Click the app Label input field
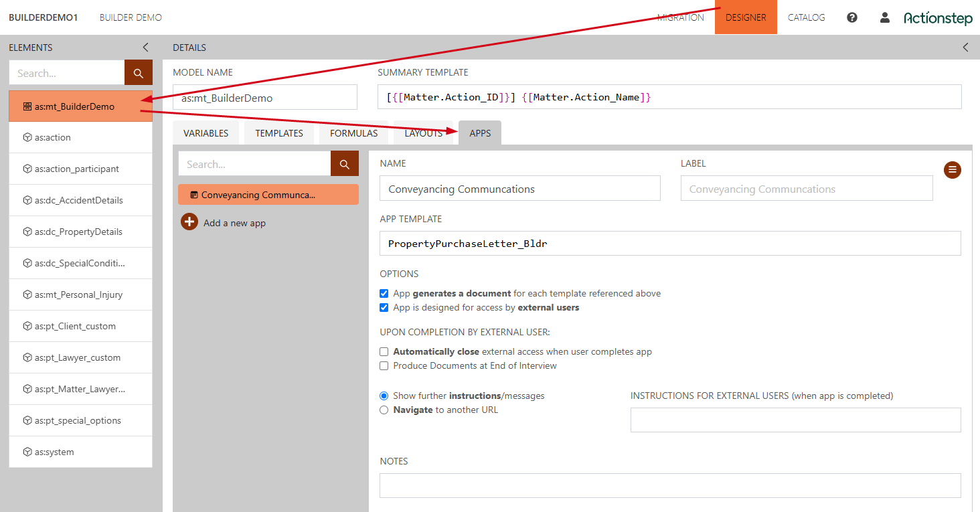 pyautogui.click(x=807, y=189)
